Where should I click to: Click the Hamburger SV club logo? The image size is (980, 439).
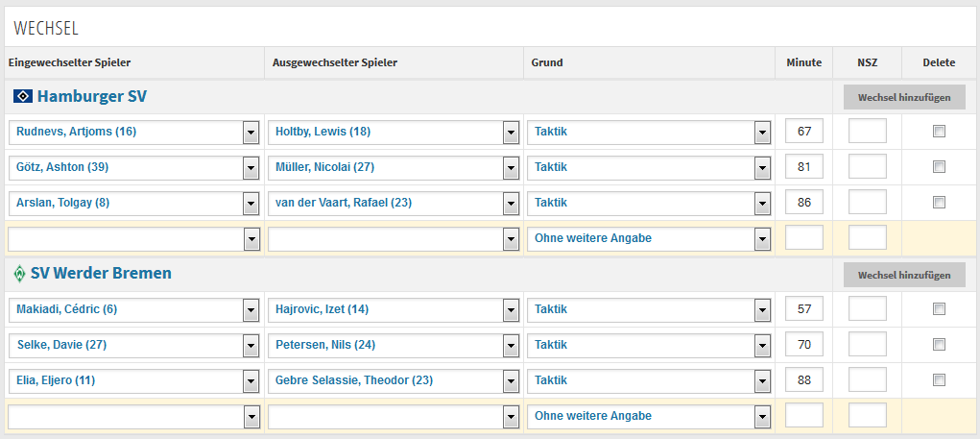click(22, 96)
